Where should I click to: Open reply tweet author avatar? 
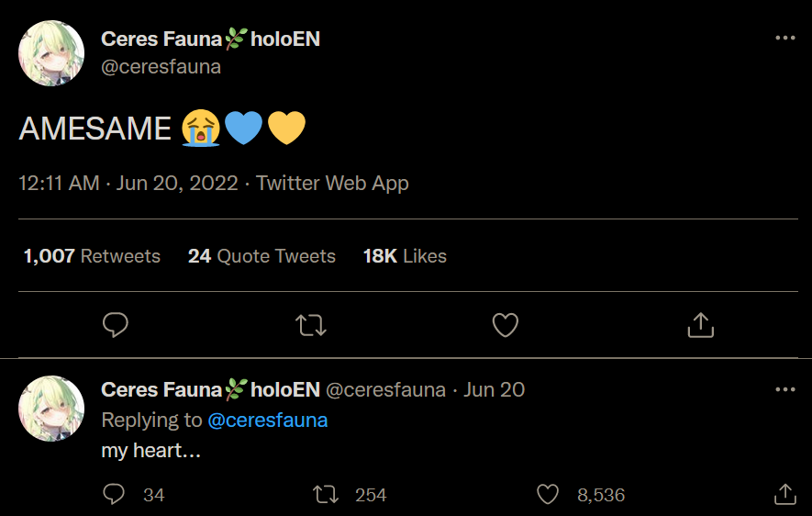51,409
